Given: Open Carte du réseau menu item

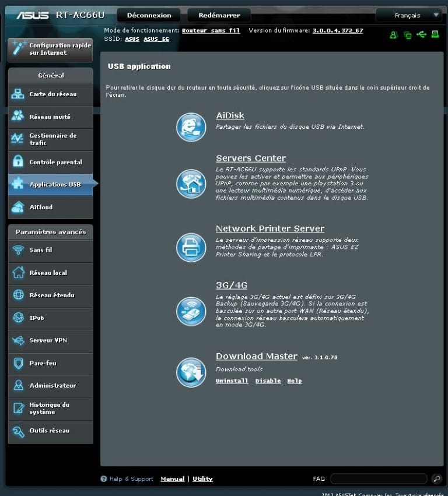Looking at the screenshot, I should tap(51, 94).
